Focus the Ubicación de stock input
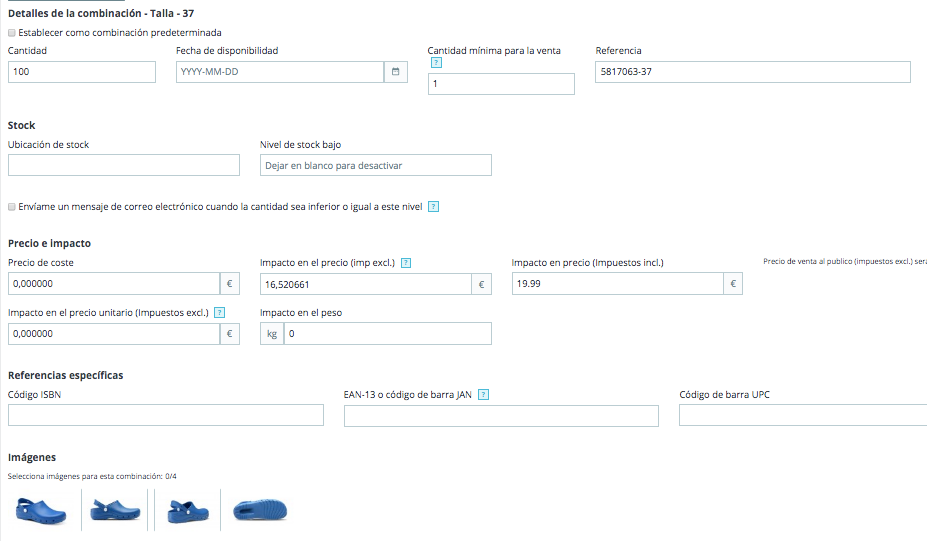The image size is (927, 541). click(124, 165)
